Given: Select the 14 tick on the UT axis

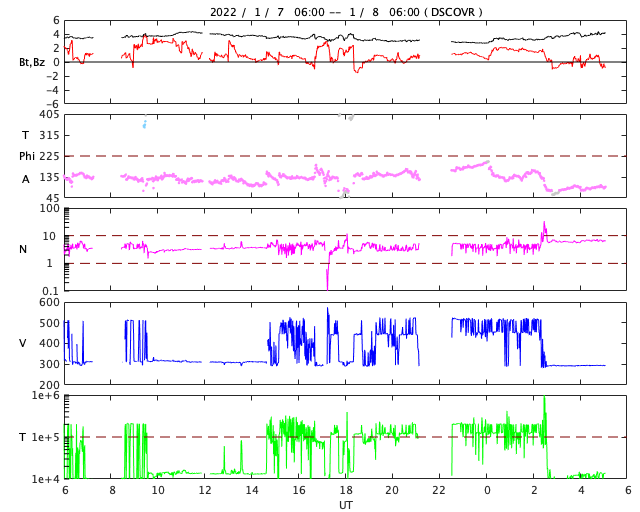Looking at the screenshot, I should [x=252, y=491].
